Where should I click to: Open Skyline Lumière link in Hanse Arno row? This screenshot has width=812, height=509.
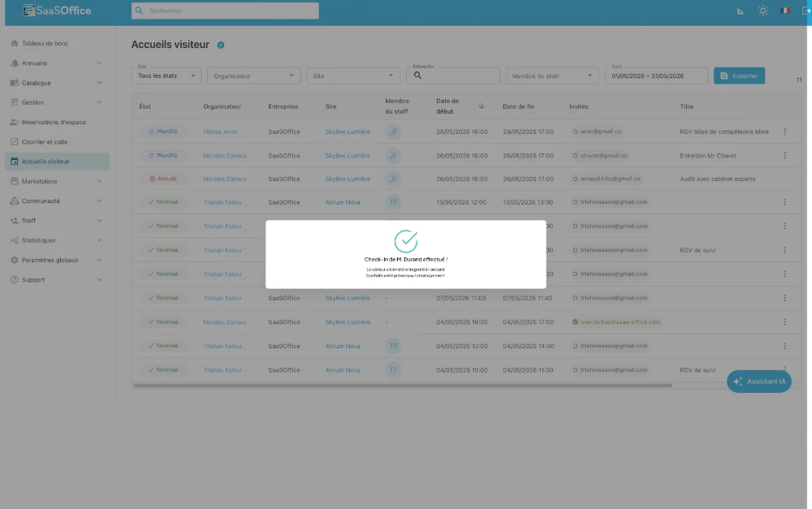click(348, 132)
